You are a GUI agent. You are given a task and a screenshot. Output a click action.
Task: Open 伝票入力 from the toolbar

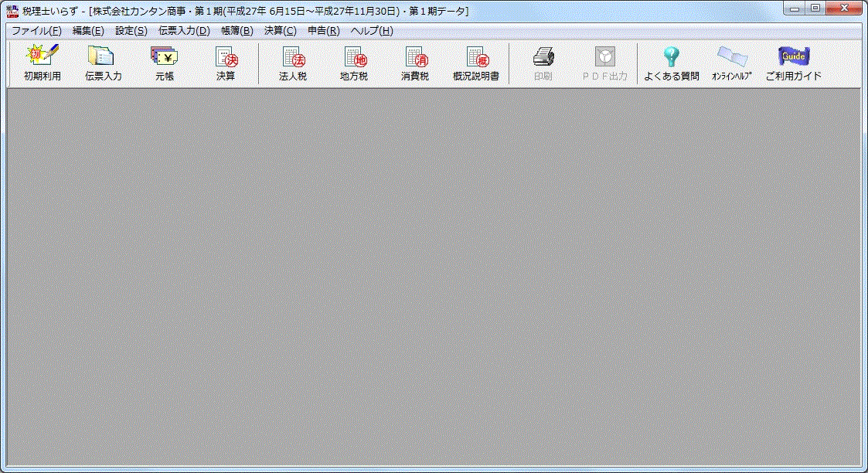click(103, 63)
